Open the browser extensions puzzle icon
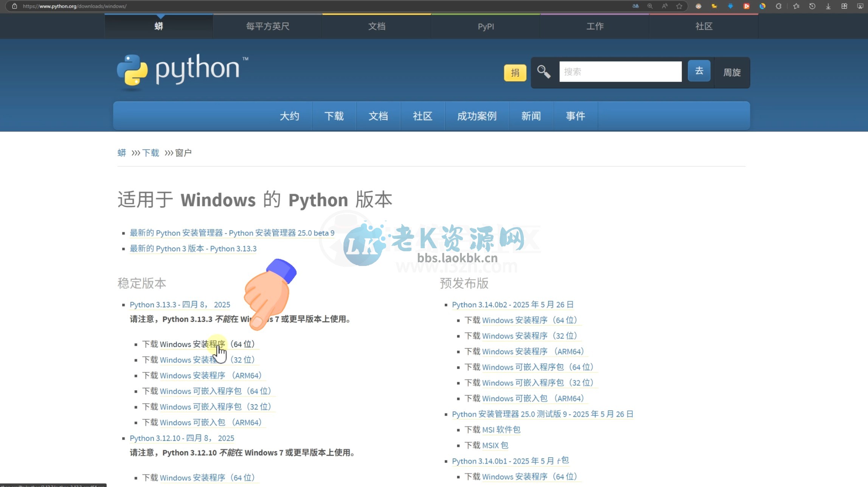868x487 pixels. click(778, 6)
